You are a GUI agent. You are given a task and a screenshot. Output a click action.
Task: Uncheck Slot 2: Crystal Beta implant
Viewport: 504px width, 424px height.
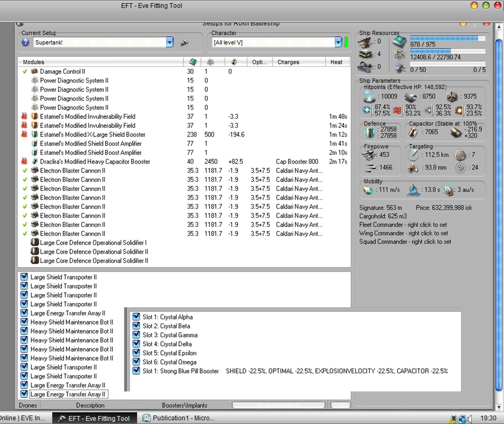click(x=136, y=326)
